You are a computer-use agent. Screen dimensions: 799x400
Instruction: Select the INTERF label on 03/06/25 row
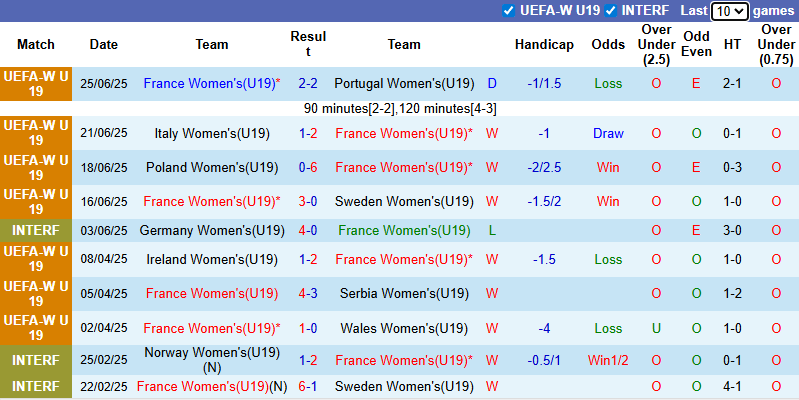click(36, 230)
